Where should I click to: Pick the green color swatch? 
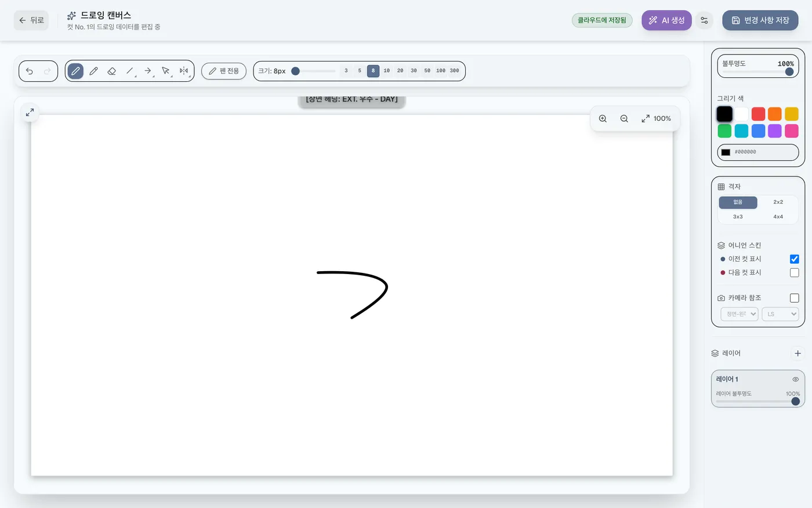(724, 131)
